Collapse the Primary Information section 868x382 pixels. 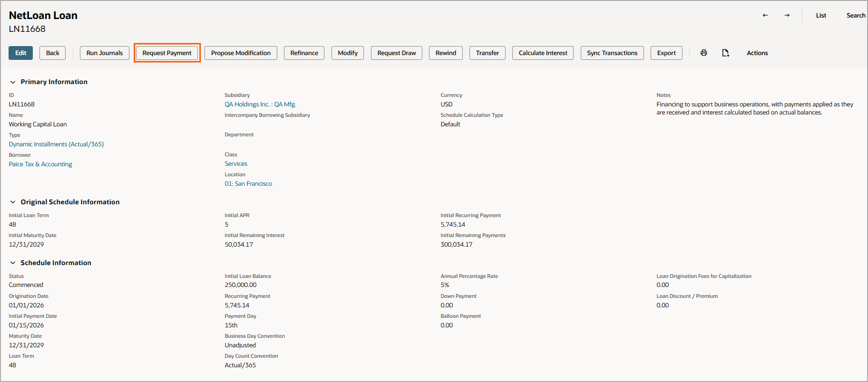click(x=13, y=82)
